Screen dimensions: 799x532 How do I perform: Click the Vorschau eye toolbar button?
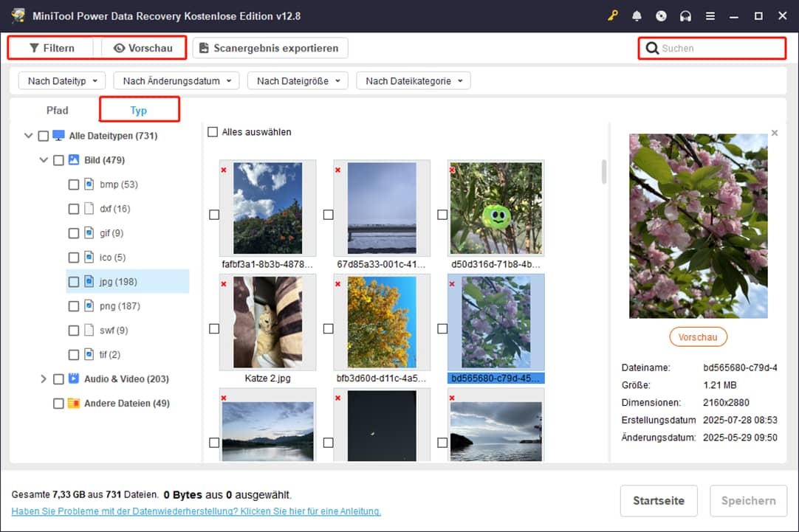tap(143, 48)
